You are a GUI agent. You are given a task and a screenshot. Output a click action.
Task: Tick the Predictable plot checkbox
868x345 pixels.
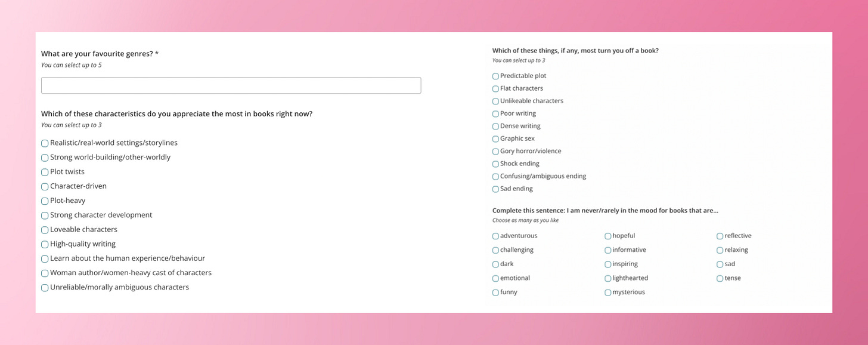tap(495, 76)
